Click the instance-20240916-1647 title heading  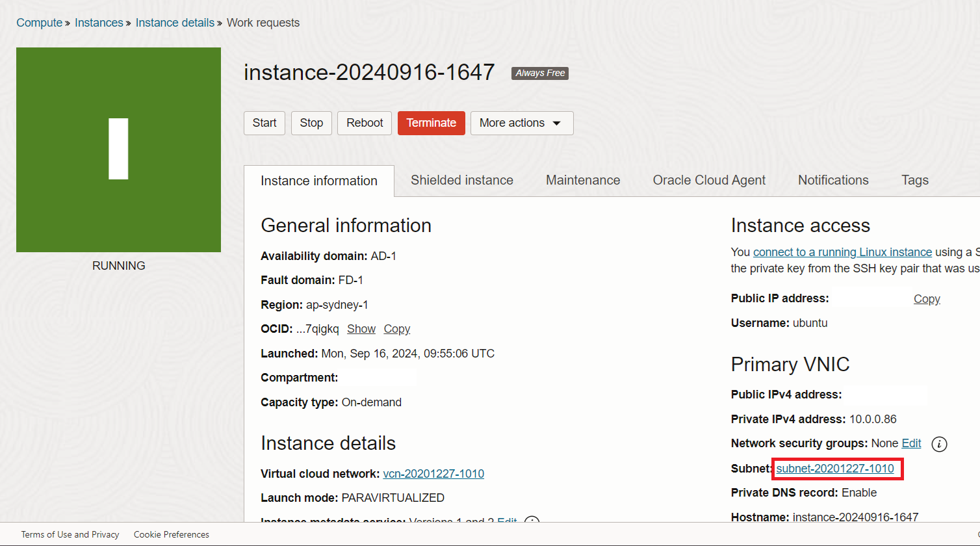pos(369,72)
